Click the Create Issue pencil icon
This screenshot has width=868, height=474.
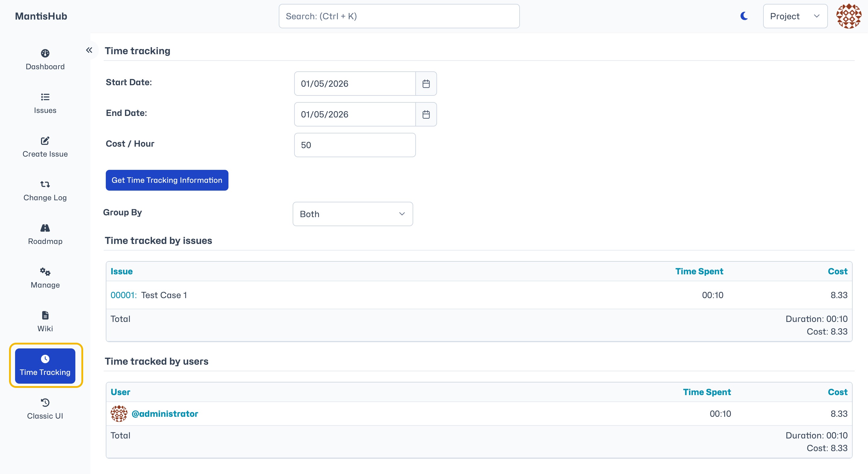pos(45,140)
